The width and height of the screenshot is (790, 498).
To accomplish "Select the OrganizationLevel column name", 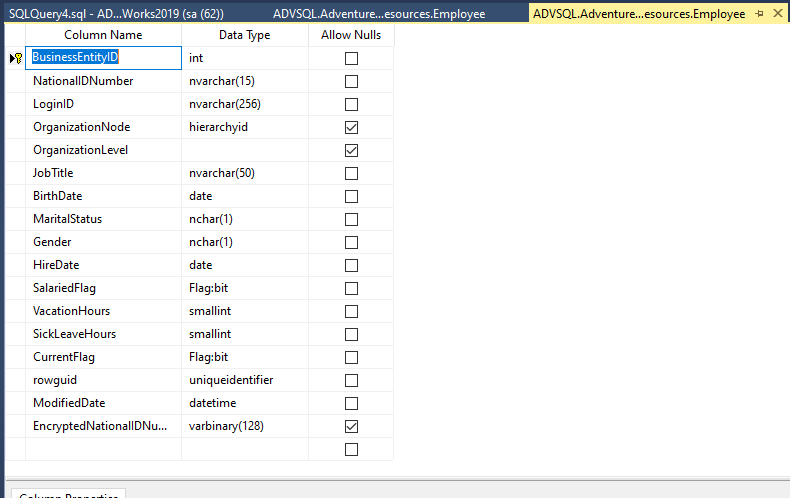I will tap(103, 150).
